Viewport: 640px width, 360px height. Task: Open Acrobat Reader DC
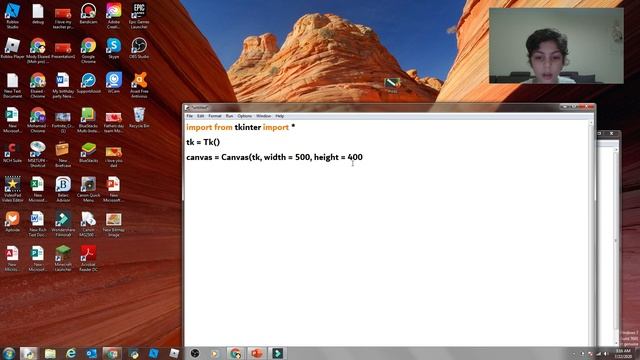tap(88, 258)
